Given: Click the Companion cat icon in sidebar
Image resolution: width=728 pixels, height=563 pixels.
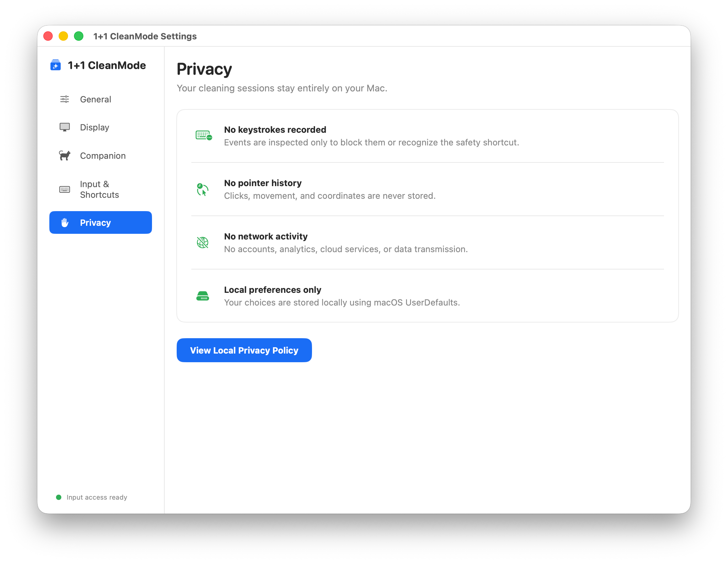Looking at the screenshot, I should [x=65, y=155].
